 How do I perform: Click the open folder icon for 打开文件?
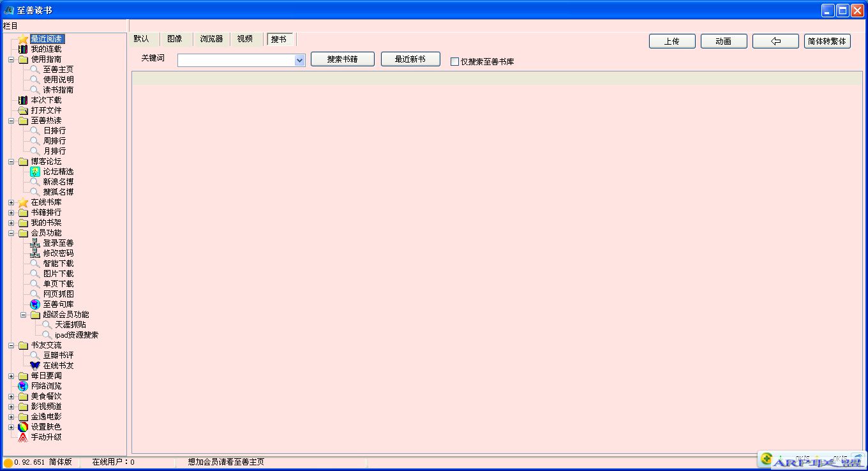coord(23,110)
